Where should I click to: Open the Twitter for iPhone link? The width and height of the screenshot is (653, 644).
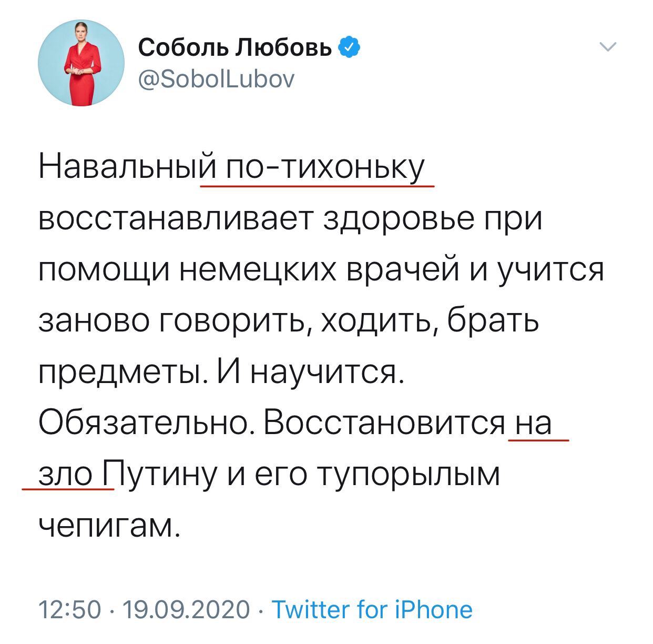click(371, 610)
